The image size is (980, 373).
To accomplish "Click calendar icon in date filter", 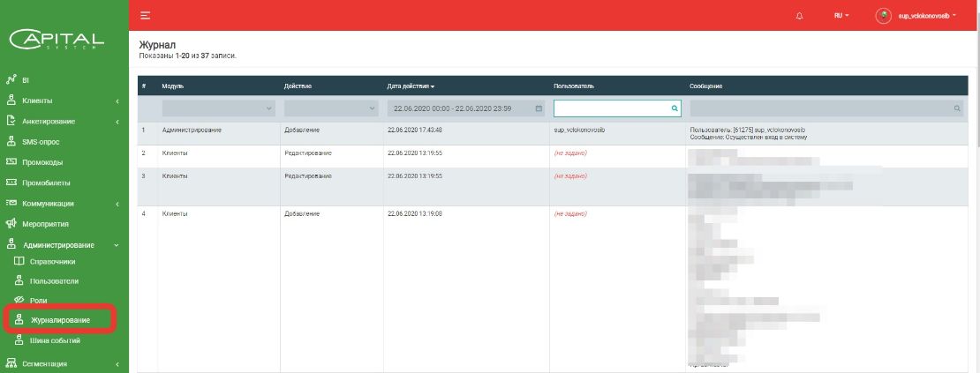I will [x=539, y=108].
